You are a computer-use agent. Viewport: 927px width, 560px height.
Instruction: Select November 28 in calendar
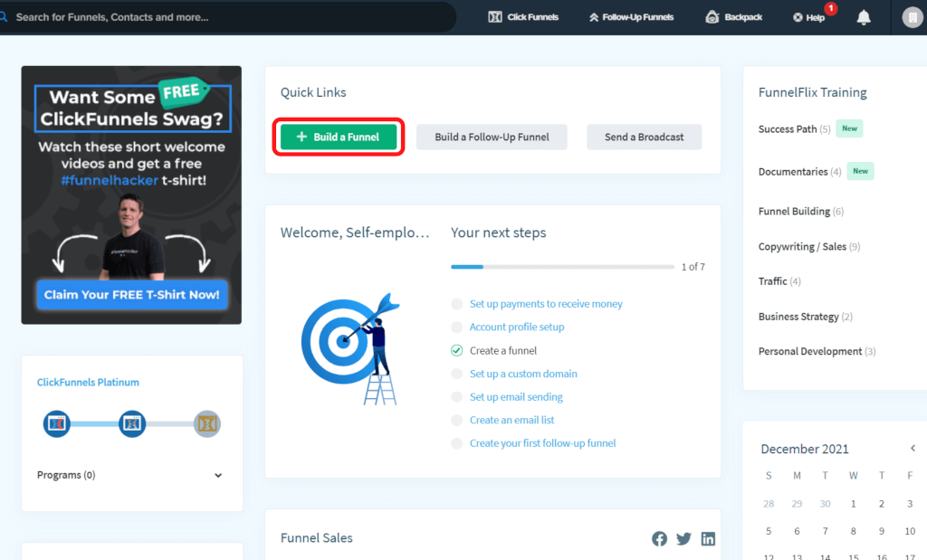coord(769,504)
